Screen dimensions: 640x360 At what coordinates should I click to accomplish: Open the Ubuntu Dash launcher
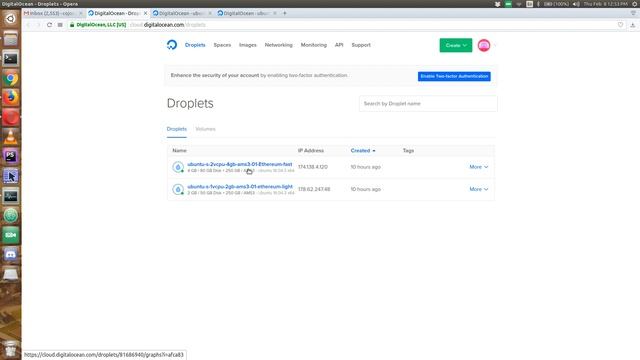click(x=11, y=19)
